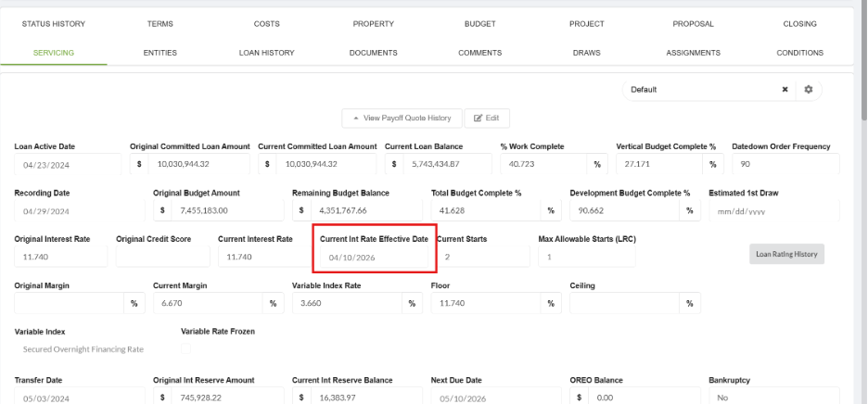This screenshot has height=404, width=868.
Task: Open the Terms tab
Action: tap(160, 24)
